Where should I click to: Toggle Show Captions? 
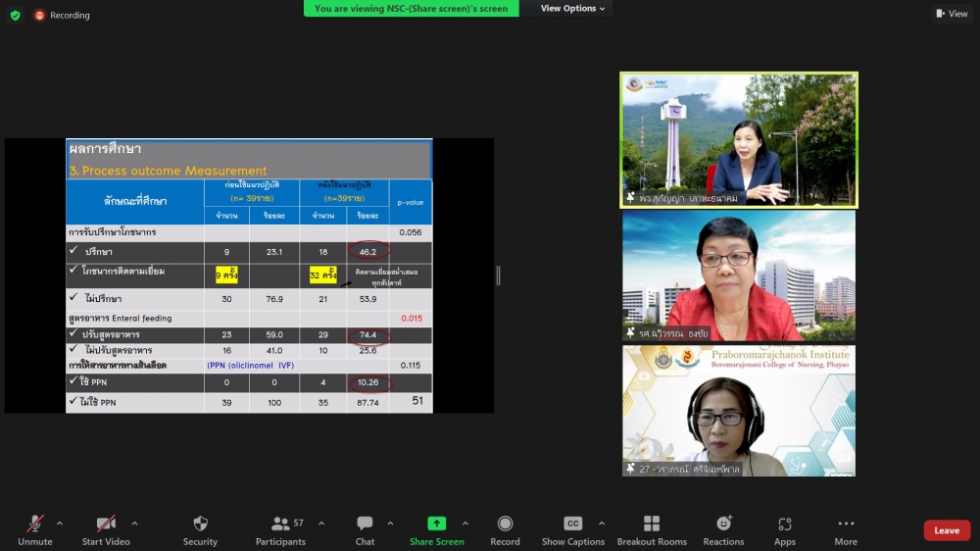(573, 525)
